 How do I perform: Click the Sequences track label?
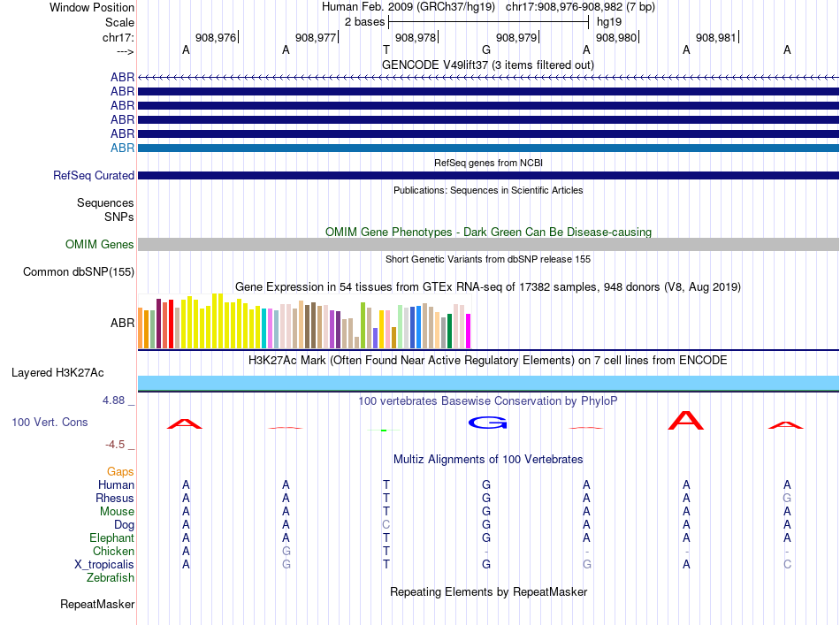click(x=105, y=203)
